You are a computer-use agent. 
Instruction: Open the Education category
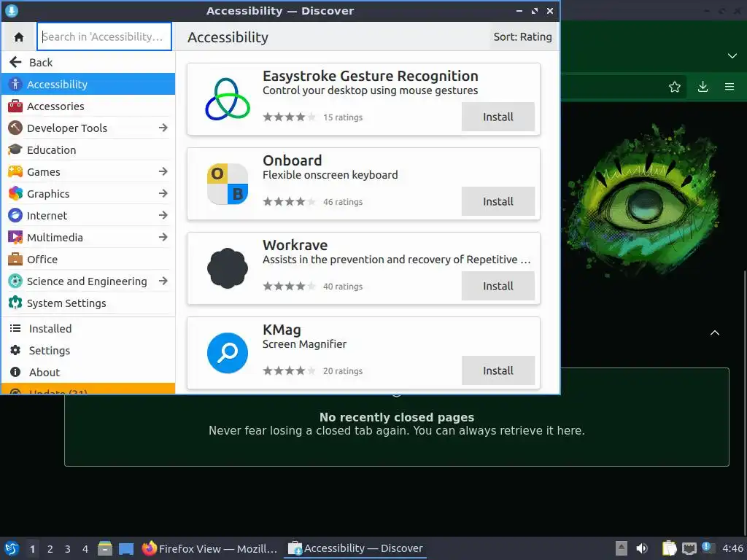click(88, 150)
